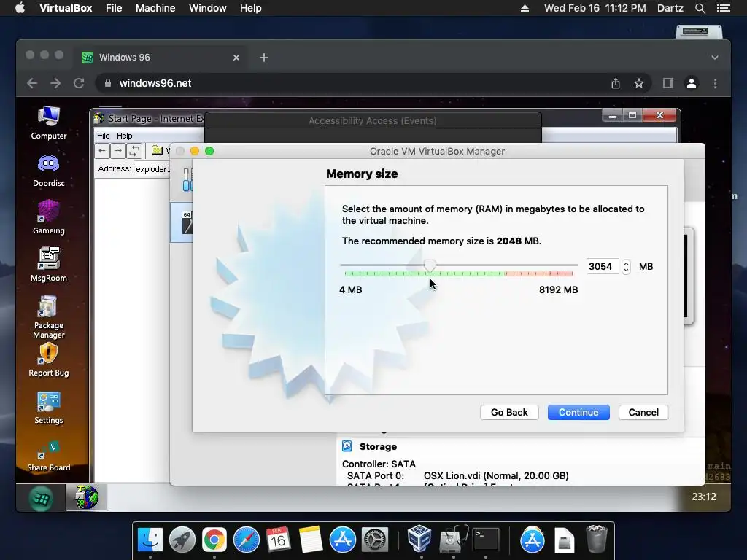747x560 pixels.
Task: Open Launchpad from the Dock
Action: pyautogui.click(x=182, y=540)
